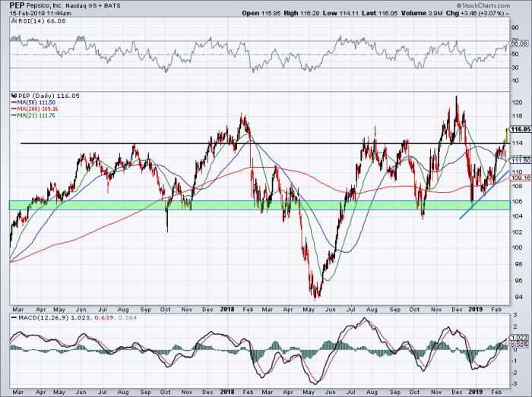Image resolution: width=532 pixels, height=397 pixels.
Task: Click the RSI(14) 66.08 indicator label
Action: click(41, 21)
